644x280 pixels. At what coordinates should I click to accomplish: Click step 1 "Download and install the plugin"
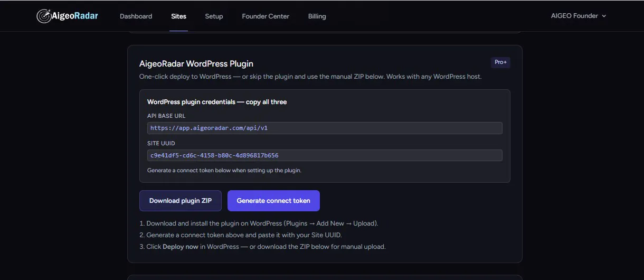click(x=259, y=223)
